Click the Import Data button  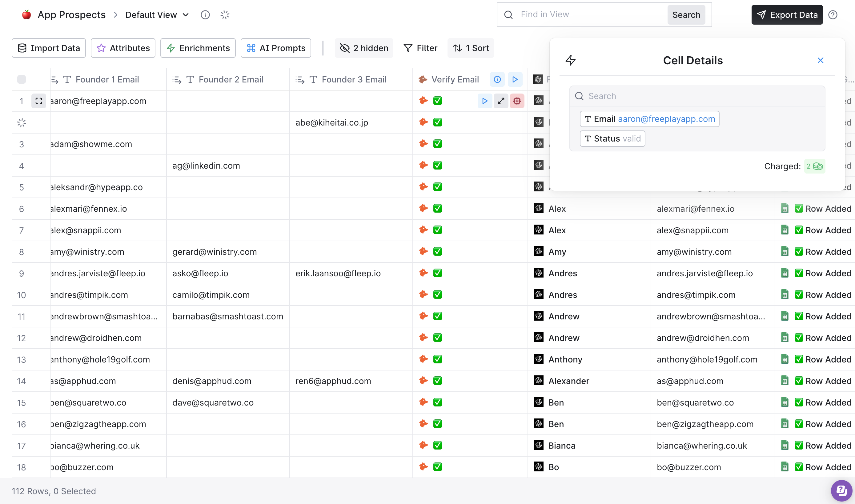(49, 48)
